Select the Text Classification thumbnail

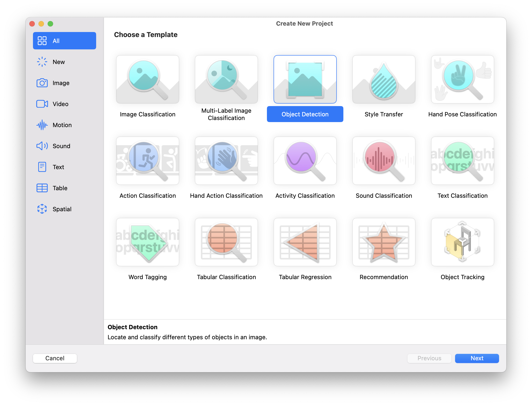point(462,161)
